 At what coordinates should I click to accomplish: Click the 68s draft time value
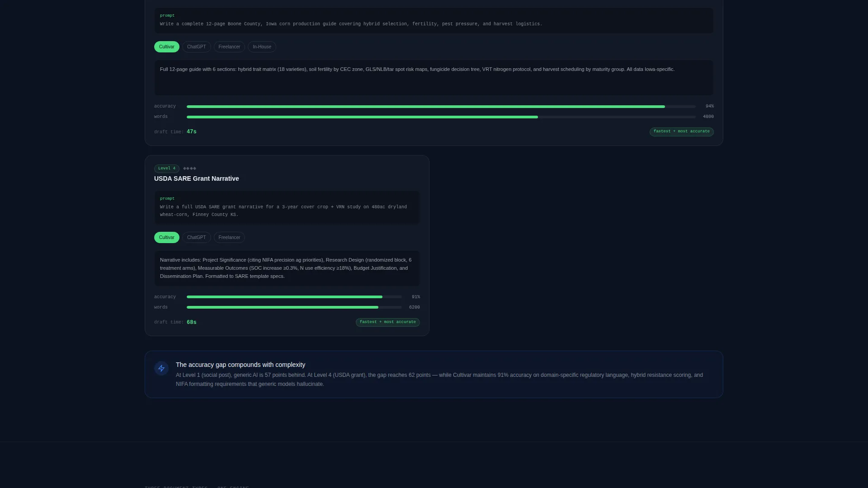[192, 322]
